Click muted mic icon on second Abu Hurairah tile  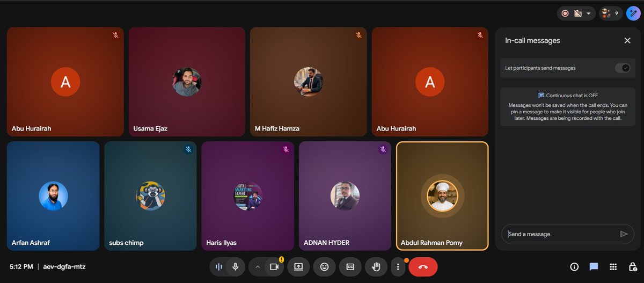pyautogui.click(x=480, y=35)
